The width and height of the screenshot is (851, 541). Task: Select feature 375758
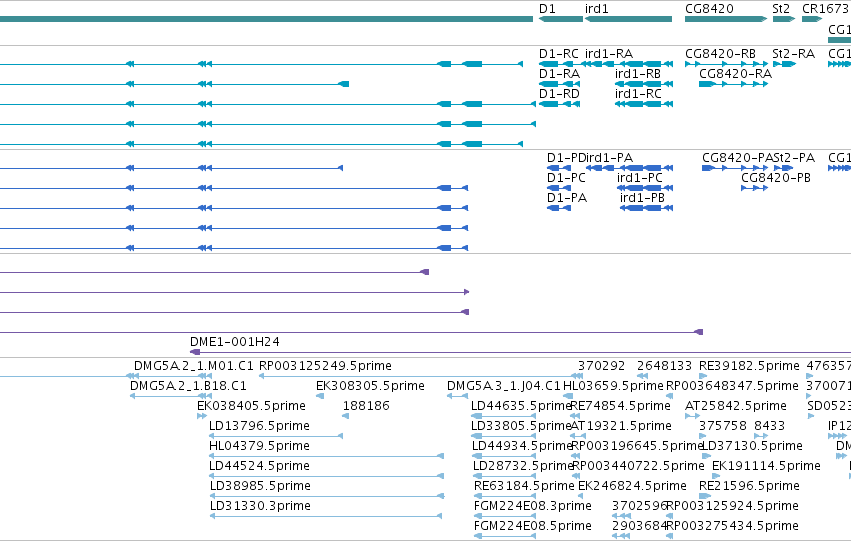pos(703,436)
